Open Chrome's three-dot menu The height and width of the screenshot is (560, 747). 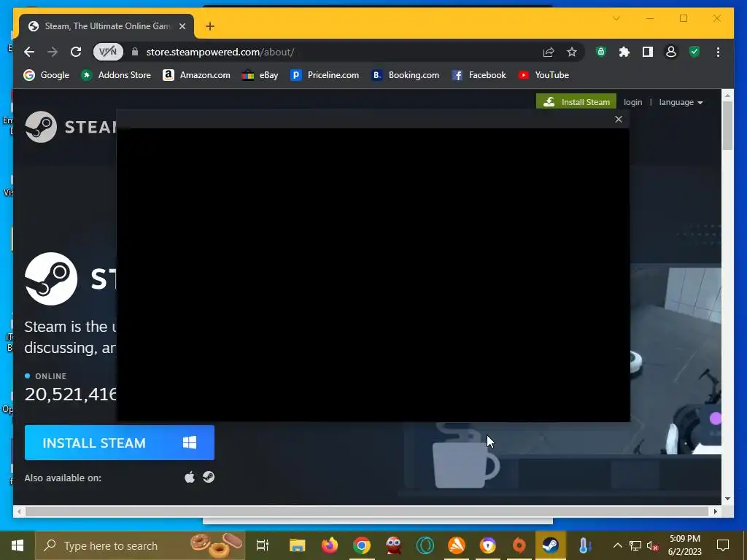718,52
